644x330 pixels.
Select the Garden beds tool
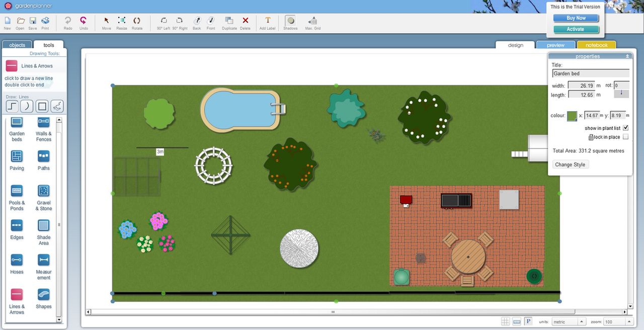(x=17, y=129)
